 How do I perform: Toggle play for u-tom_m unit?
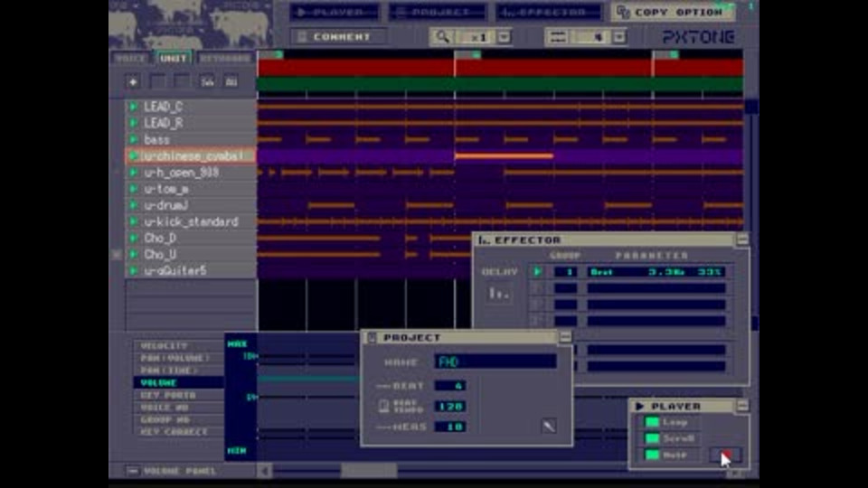pos(134,189)
